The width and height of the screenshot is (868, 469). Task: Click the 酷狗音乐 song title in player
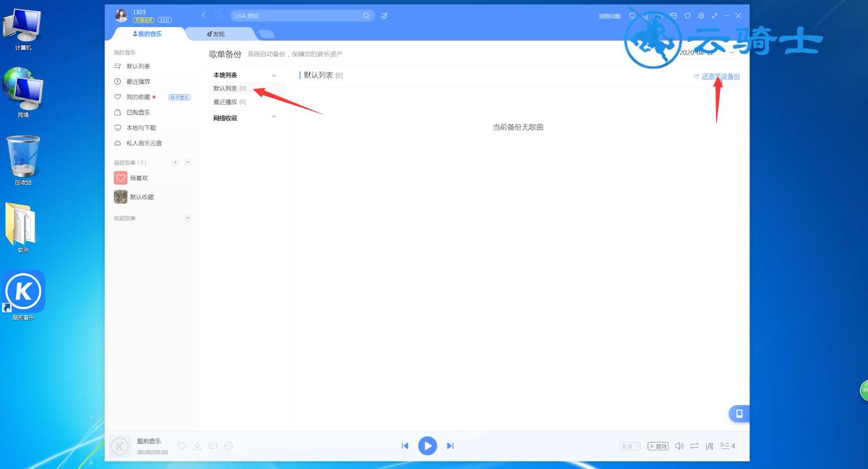[149, 441]
